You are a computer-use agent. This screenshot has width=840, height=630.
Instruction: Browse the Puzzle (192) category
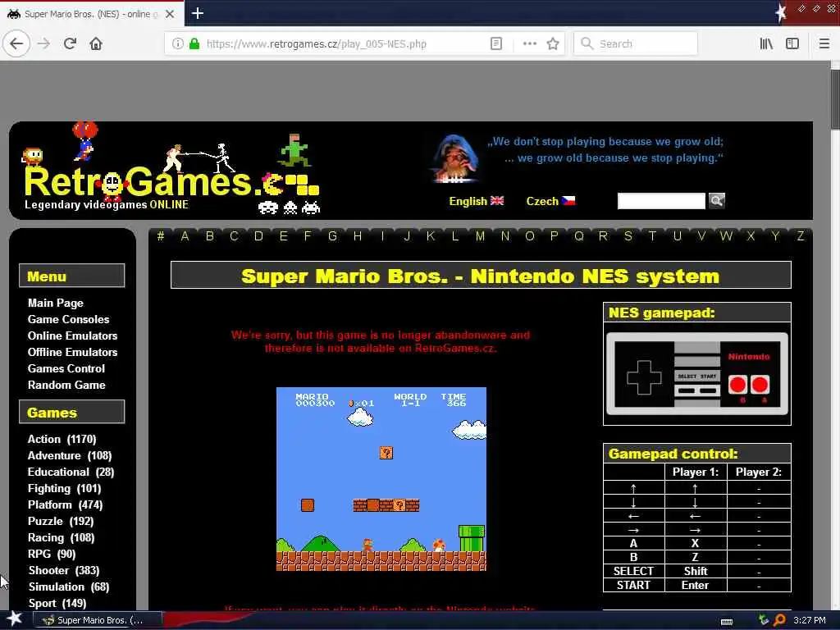pos(61,521)
